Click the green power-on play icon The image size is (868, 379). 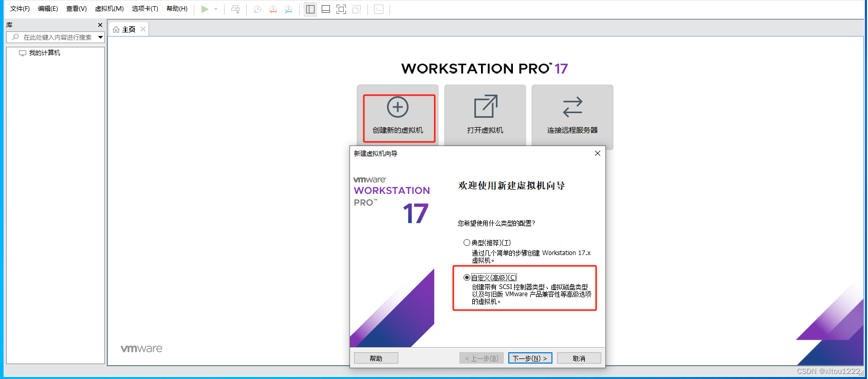(205, 9)
